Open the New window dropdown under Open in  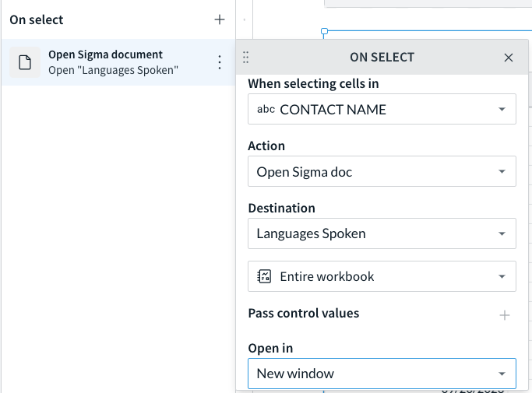(382, 374)
